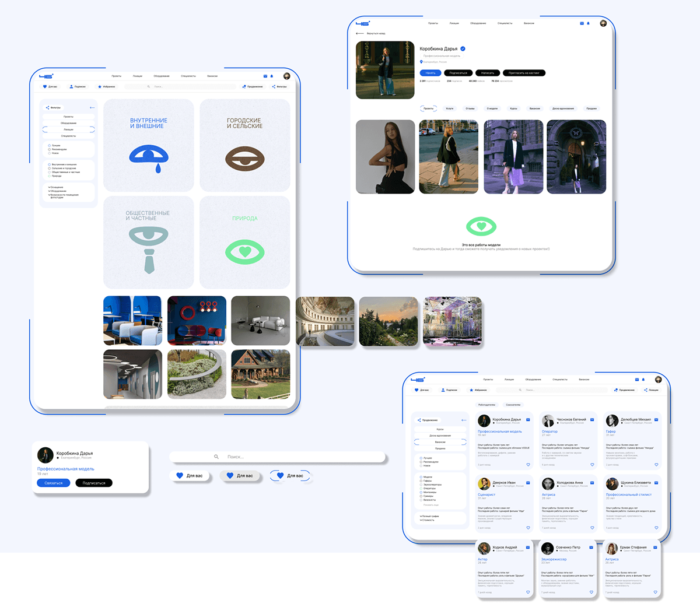Open the wooden country house photo thumbnail
Screen dimensions: 700x607
tap(260, 374)
